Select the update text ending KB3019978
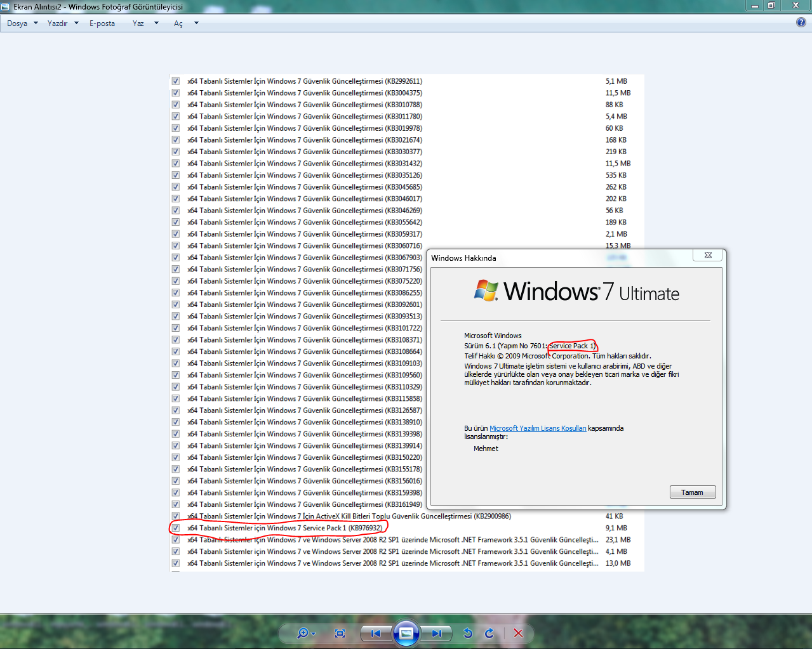The image size is (812, 649). click(x=305, y=128)
